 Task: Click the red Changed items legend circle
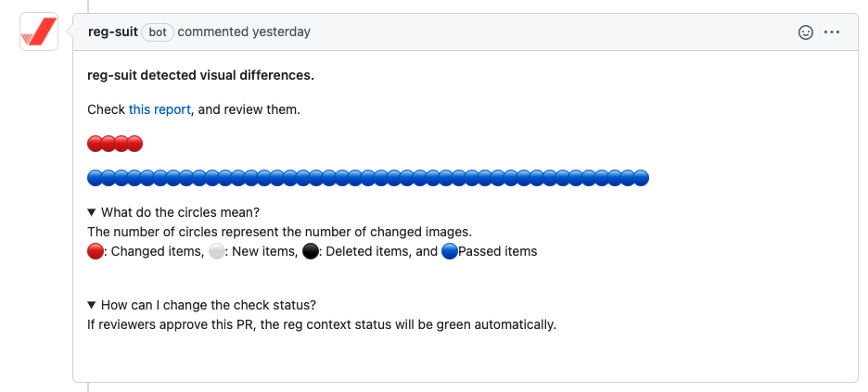[x=96, y=252]
